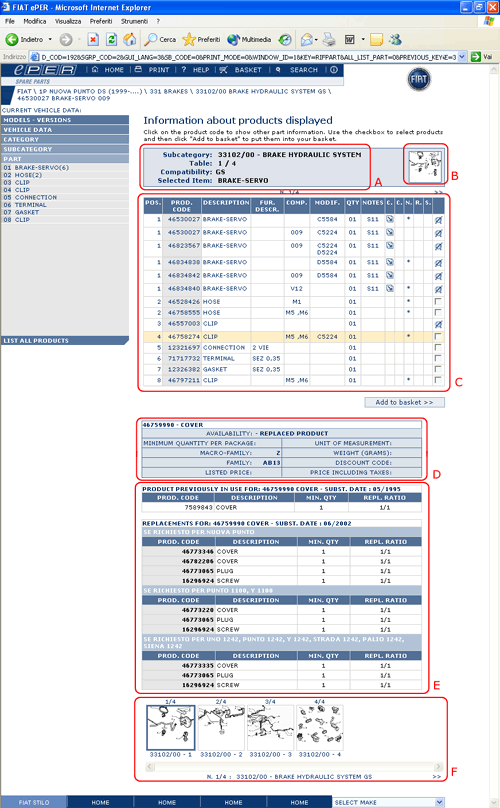Viewport: 500px width, 808px height.
Task: Click the mail envelope toolbar icon
Action: pos(307,40)
